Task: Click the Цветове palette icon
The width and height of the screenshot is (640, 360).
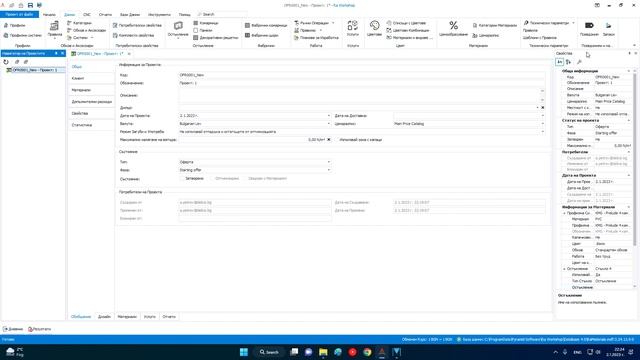Action: click(x=374, y=29)
